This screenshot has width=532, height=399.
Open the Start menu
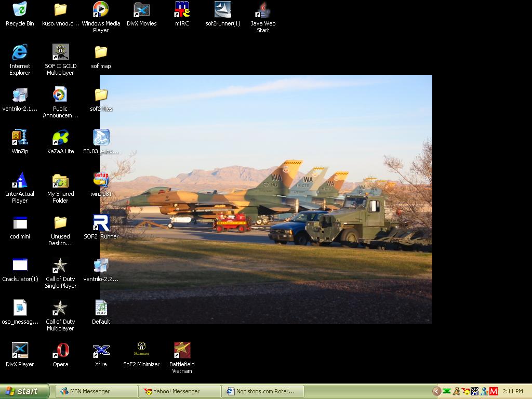[x=25, y=391]
